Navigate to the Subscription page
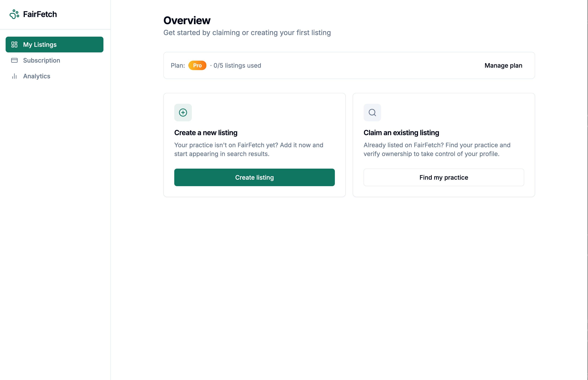 point(41,60)
